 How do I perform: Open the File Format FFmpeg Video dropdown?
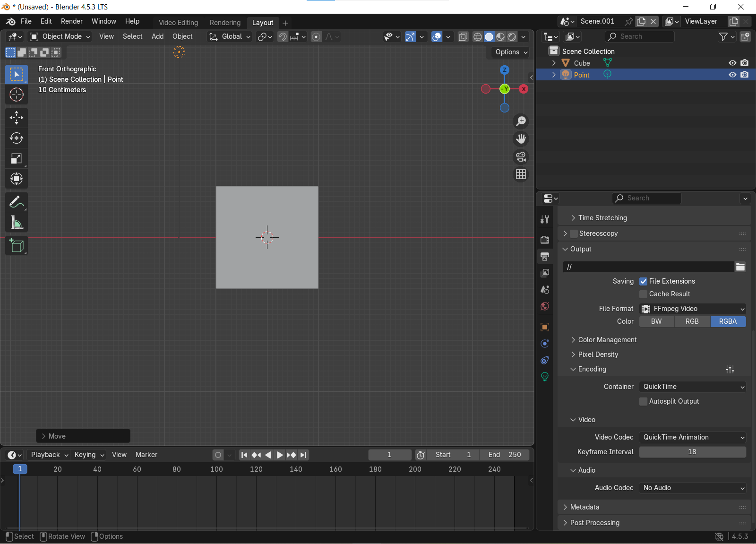tap(693, 309)
